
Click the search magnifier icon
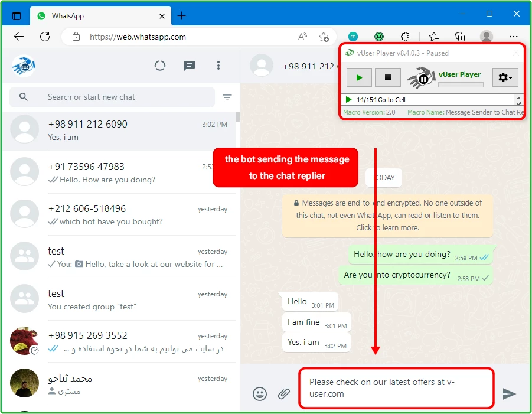pos(24,97)
